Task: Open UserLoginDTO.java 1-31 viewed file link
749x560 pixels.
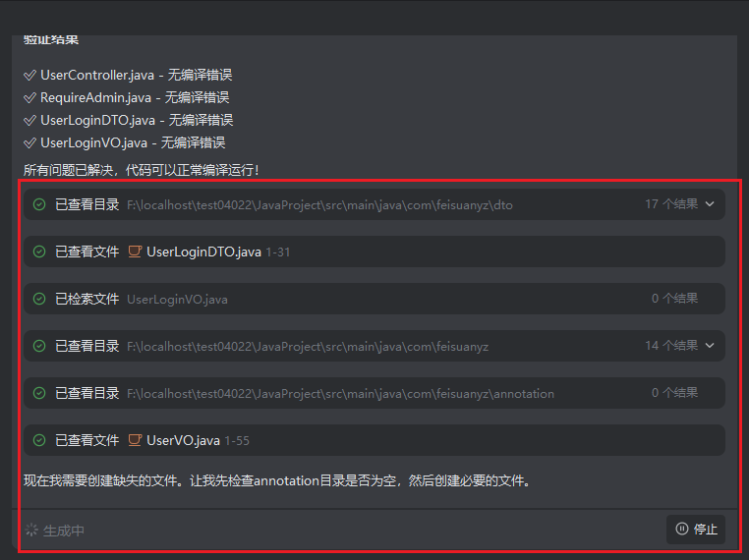Action: pos(203,252)
